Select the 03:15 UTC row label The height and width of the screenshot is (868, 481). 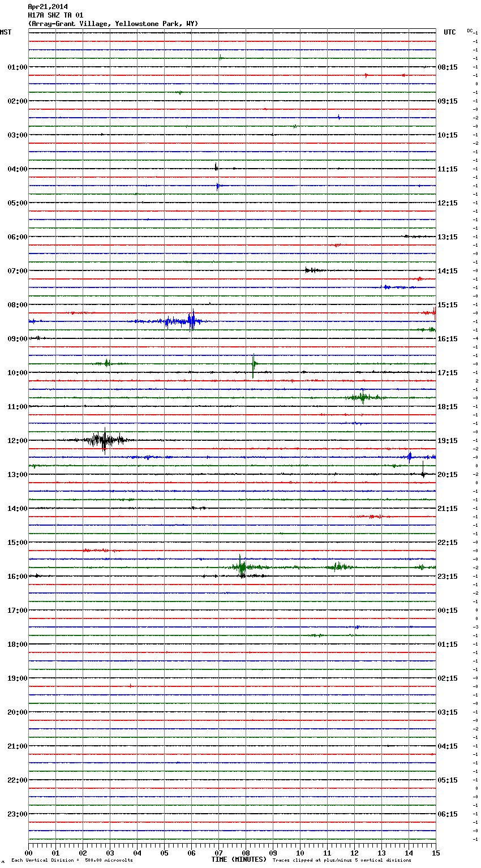pyautogui.click(x=448, y=712)
